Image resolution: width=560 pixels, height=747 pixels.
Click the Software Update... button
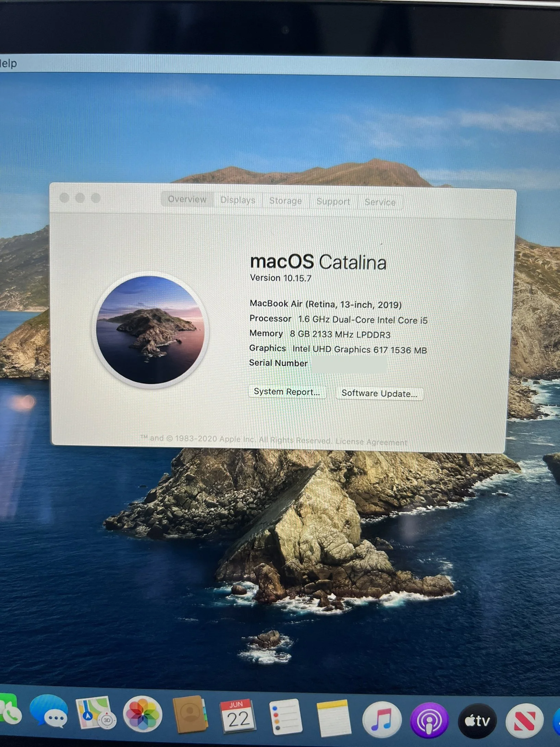(379, 393)
